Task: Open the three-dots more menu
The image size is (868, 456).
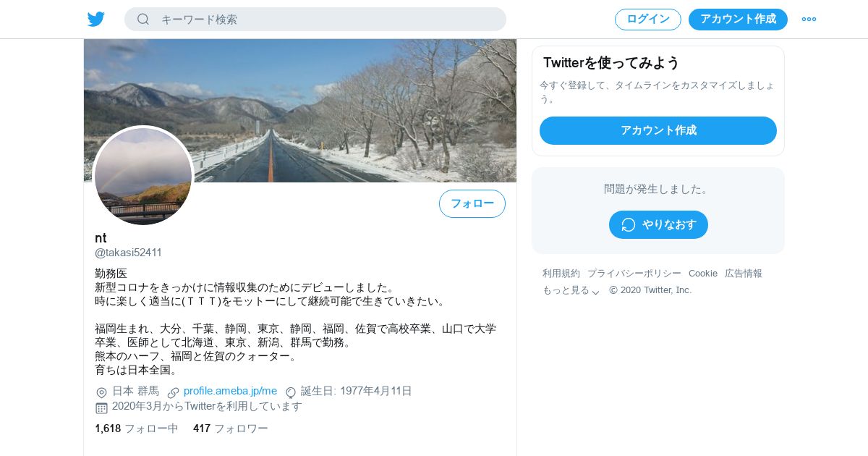Action: pyautogui.click(x=809, y=20)
